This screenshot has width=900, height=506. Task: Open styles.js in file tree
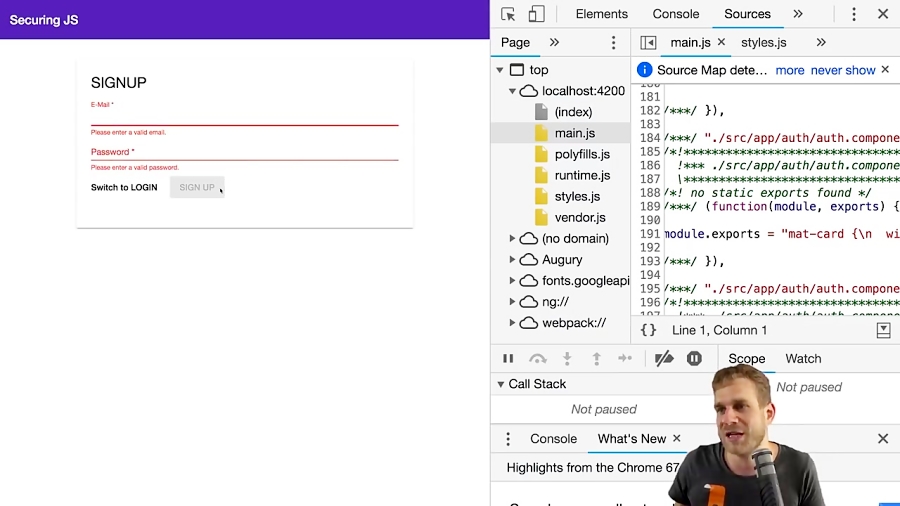tap(577, 196)
